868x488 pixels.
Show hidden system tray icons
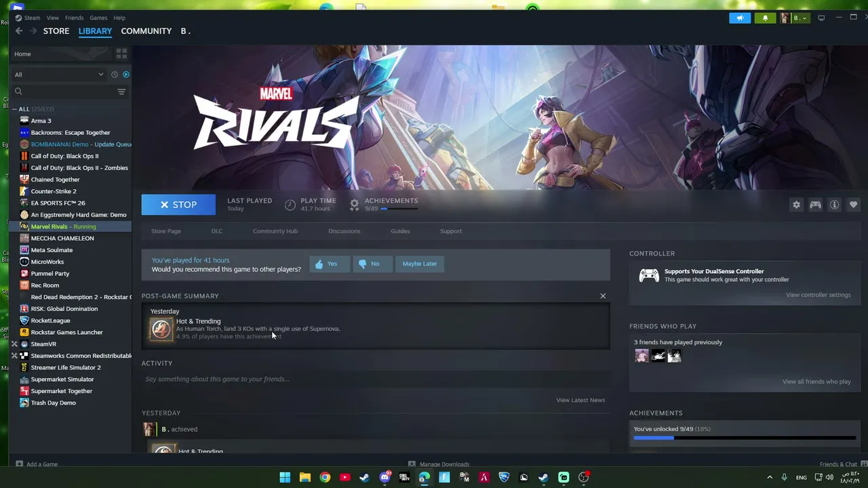click(769, 477)
